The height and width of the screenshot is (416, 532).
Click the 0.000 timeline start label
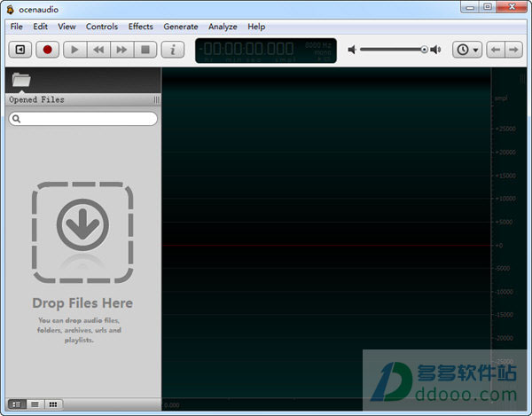pos(172,405)
